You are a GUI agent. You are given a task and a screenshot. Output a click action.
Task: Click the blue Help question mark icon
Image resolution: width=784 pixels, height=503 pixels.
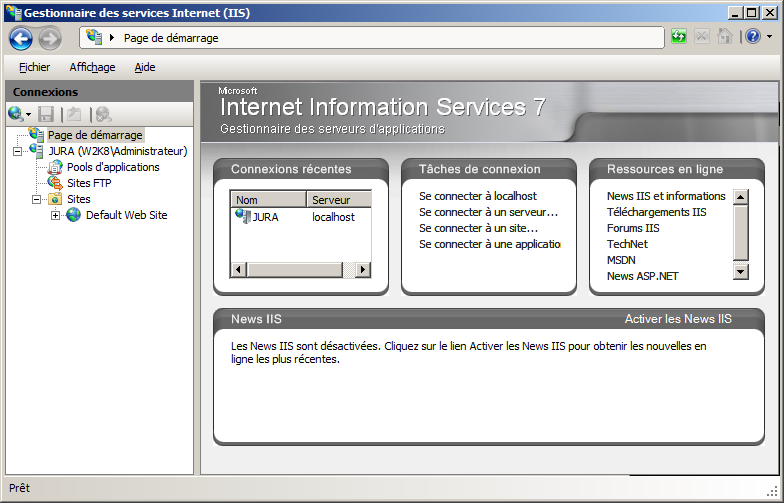752,37
